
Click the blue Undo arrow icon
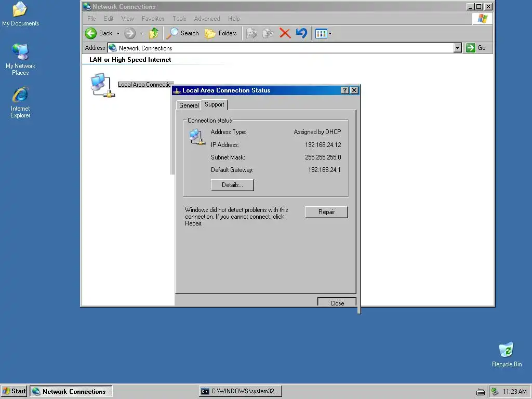[x=302, y=33]
